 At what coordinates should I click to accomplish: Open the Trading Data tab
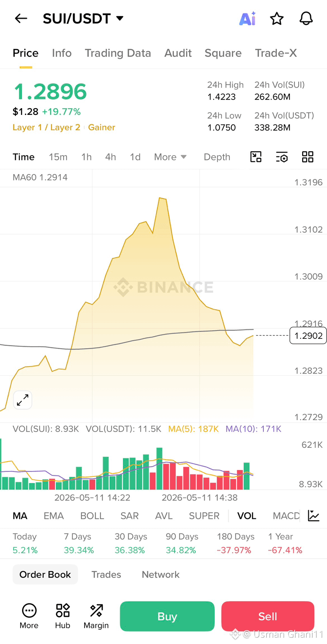coord(118,53)
